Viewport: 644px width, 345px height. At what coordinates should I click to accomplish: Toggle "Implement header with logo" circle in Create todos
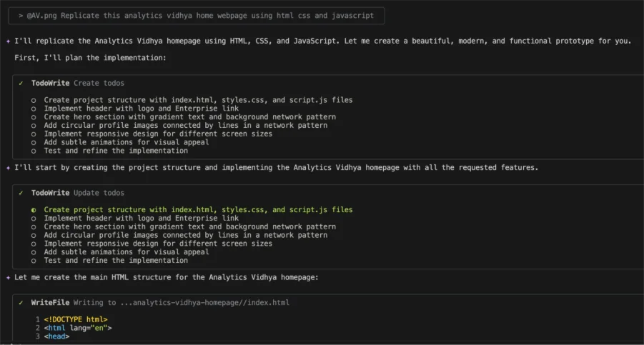pos(34,109)
